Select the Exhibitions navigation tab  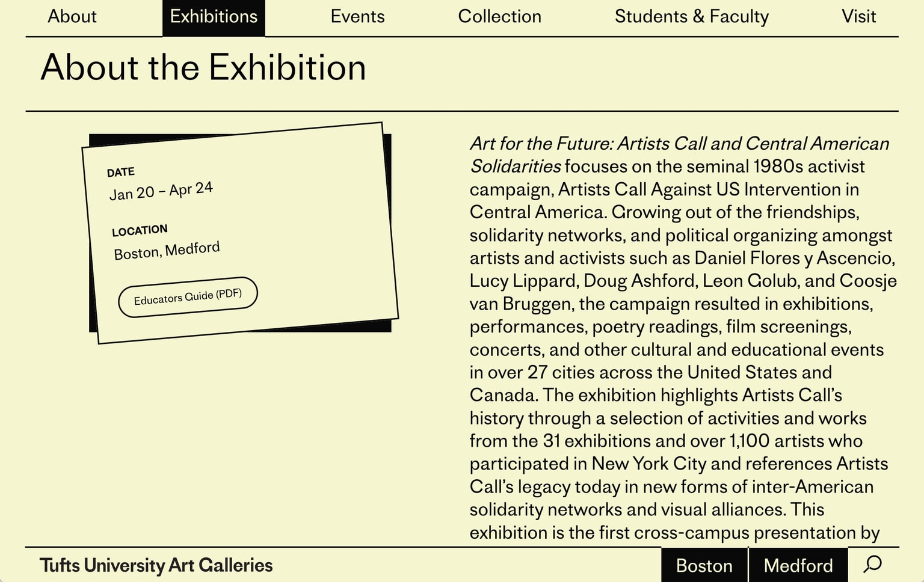pos(214,17)
